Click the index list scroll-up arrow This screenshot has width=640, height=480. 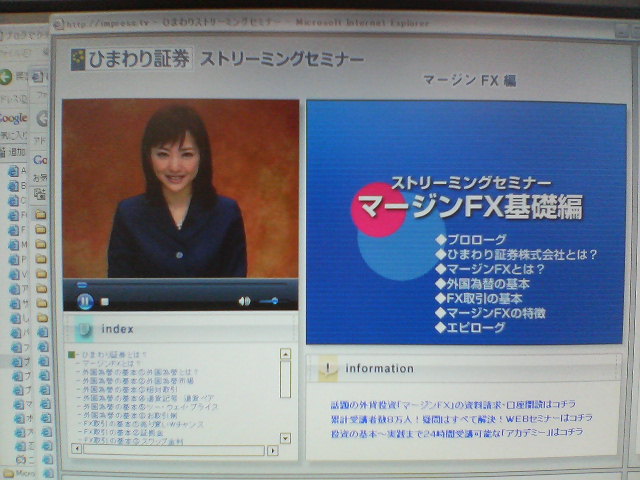(x=285, y=354)
